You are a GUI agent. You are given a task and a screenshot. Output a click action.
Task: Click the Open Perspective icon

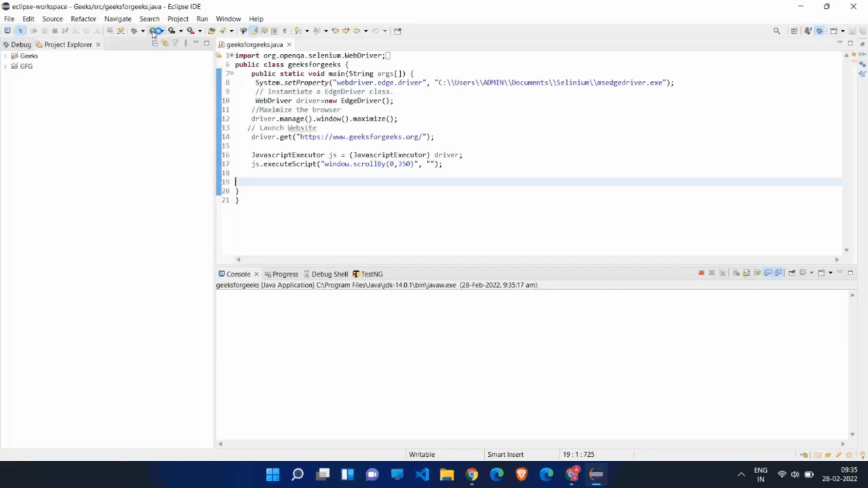(x=794, y=30)
